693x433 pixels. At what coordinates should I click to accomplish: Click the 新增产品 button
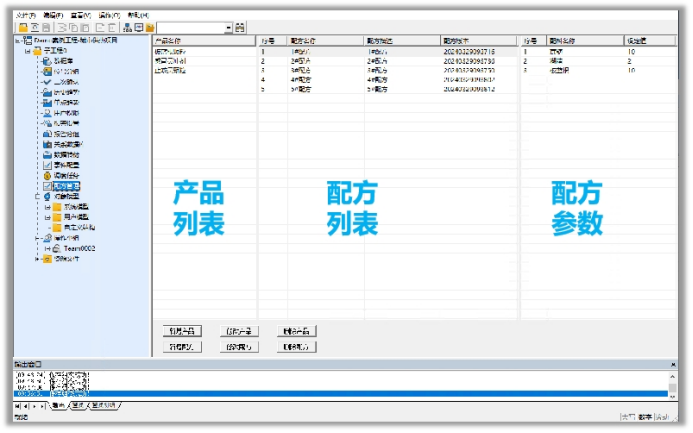click(183, 331)
